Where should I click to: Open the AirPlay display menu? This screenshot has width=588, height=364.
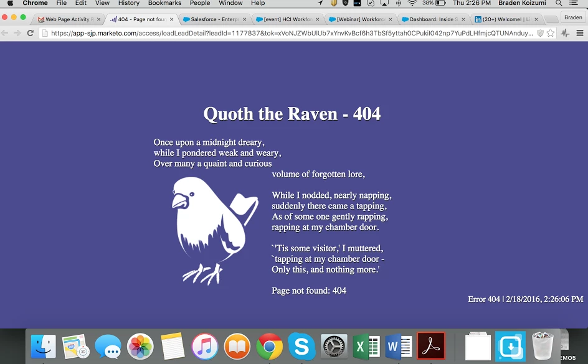pos(384,3)
